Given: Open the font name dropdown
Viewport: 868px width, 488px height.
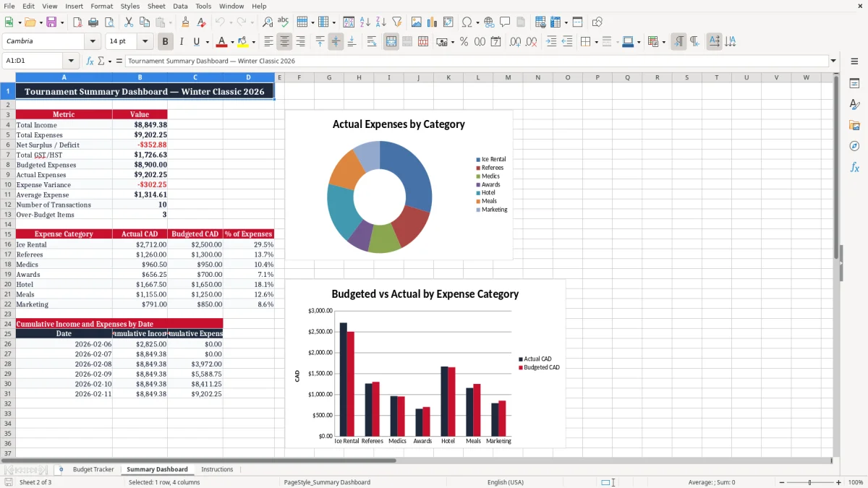Looking at the screenshot, I should click(x=92, y=41).
